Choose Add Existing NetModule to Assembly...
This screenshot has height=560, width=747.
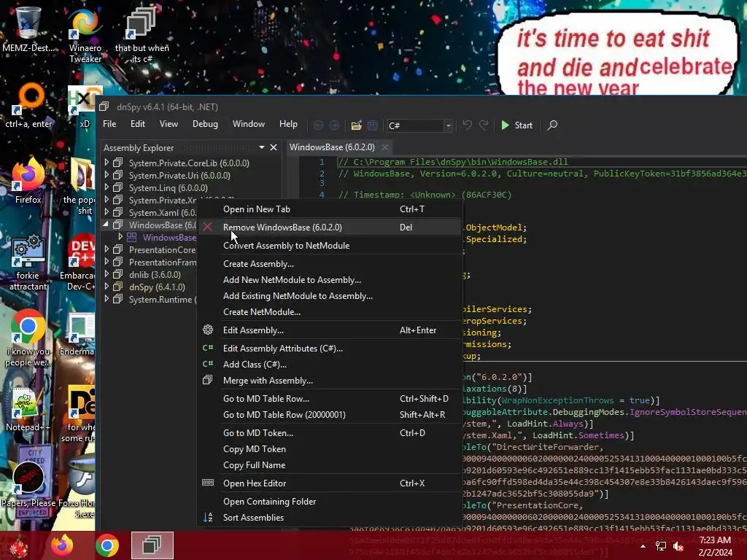coord(330,296)
